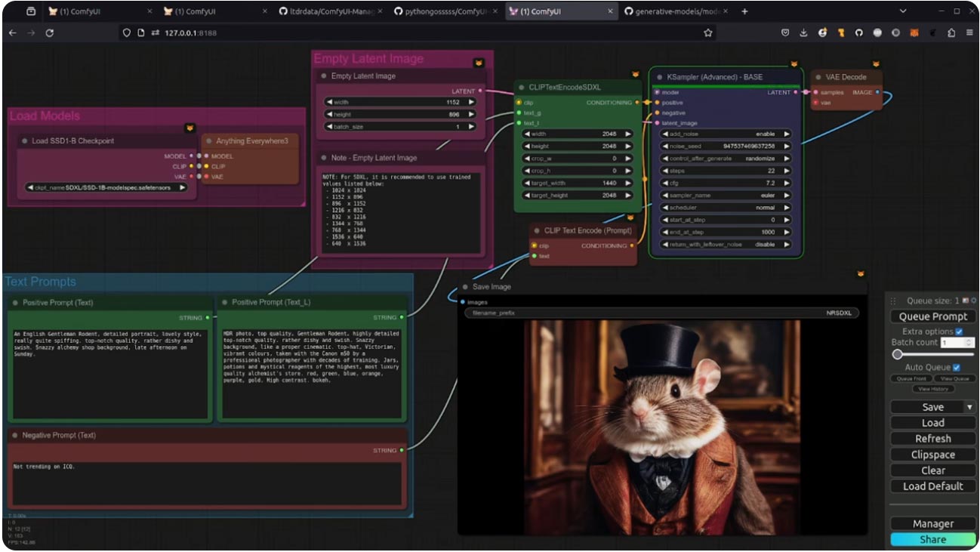This screenshot has height=552, width=980.
Task: Collapse the Save Image node via its dot
Action: [465, 287]
